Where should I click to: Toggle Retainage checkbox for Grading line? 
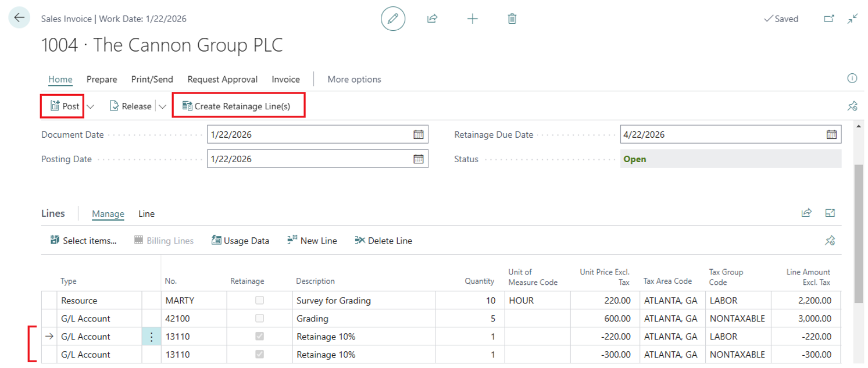(259, 319)
